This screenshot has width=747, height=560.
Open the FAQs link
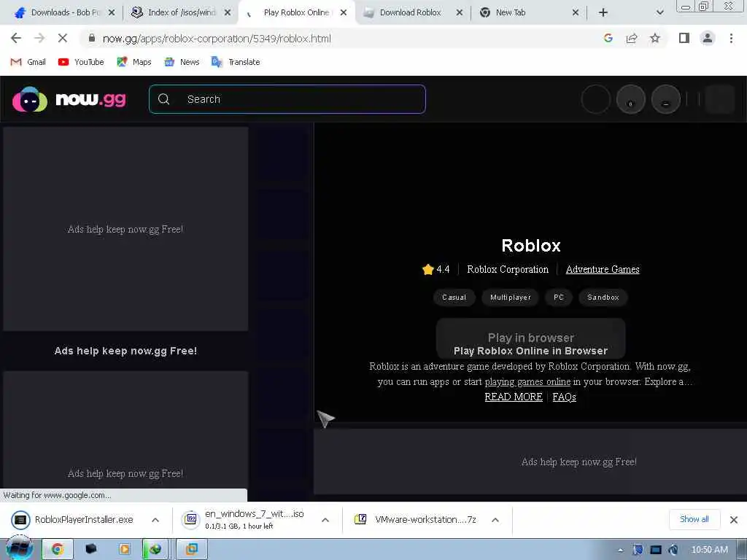564,397
